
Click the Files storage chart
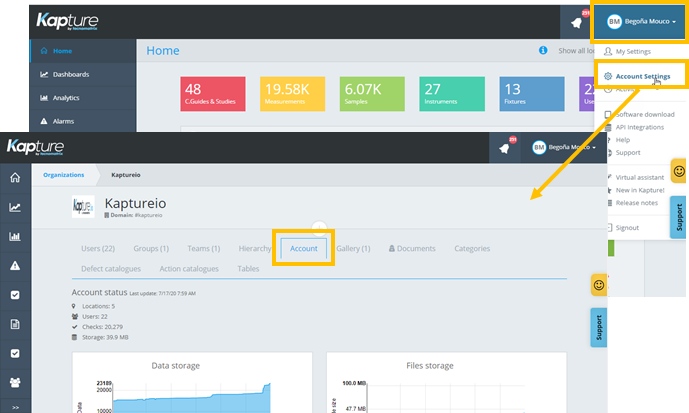pos(446,382)
